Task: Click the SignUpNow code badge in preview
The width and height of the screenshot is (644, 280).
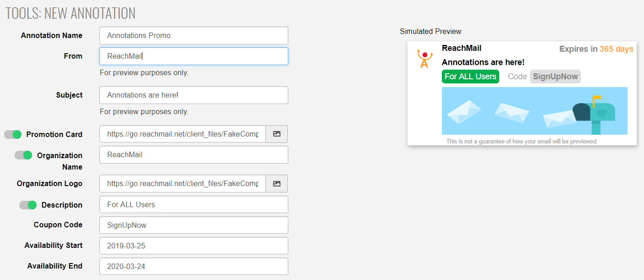Action: 555,77
